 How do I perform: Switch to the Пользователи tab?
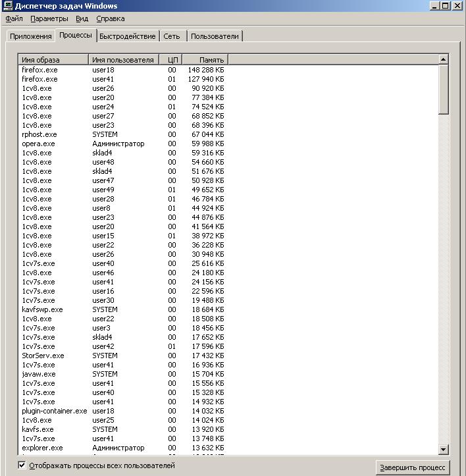click(x=215, y=36)
